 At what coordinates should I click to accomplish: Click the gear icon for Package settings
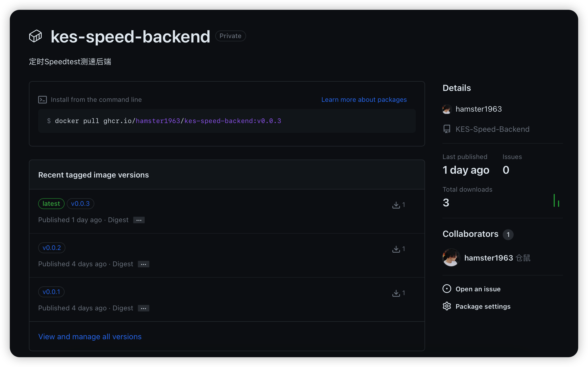447,306
